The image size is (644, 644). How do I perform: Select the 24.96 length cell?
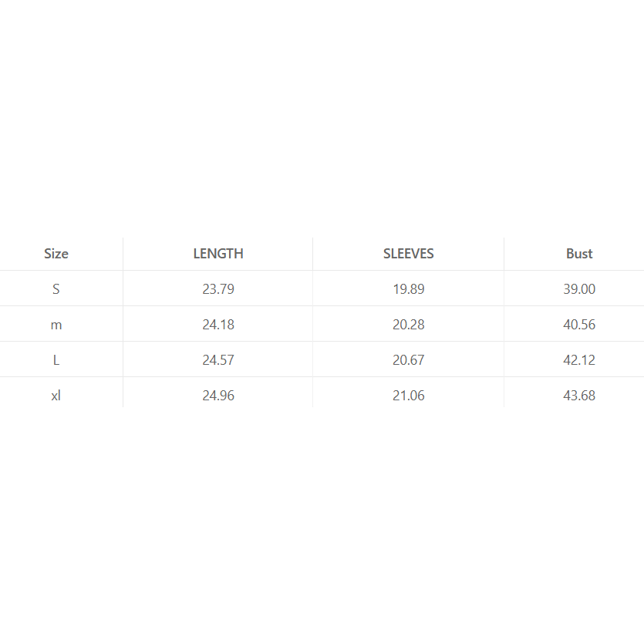click(218, 396)
